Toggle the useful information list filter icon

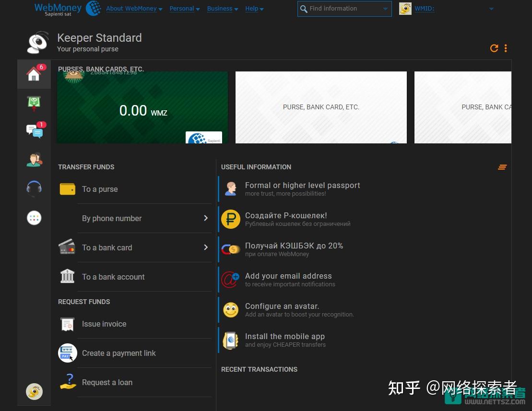tap(502, 167)
